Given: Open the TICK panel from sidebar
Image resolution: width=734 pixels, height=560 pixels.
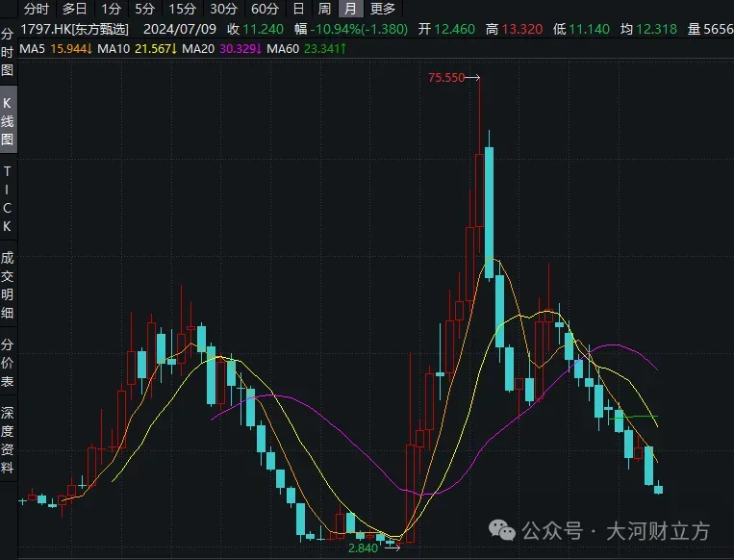Looking at the screenshot, I should tap(8, 199).
